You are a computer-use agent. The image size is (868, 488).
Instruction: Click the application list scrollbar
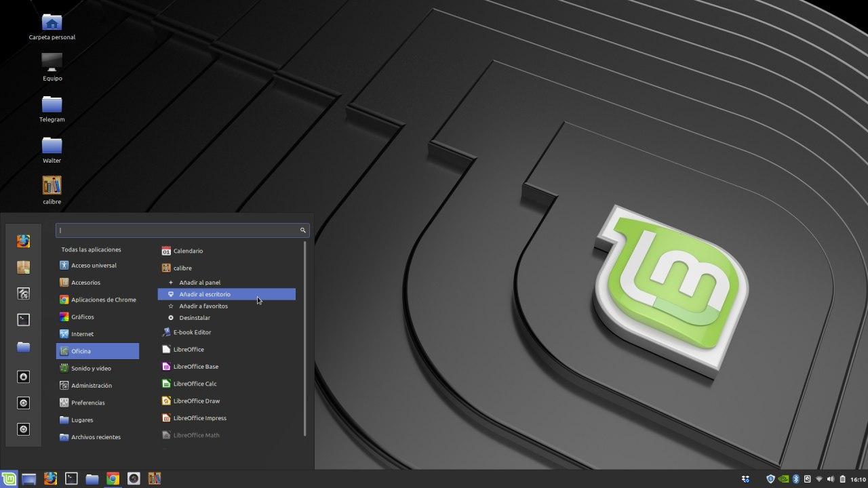[x=305, y=339]
